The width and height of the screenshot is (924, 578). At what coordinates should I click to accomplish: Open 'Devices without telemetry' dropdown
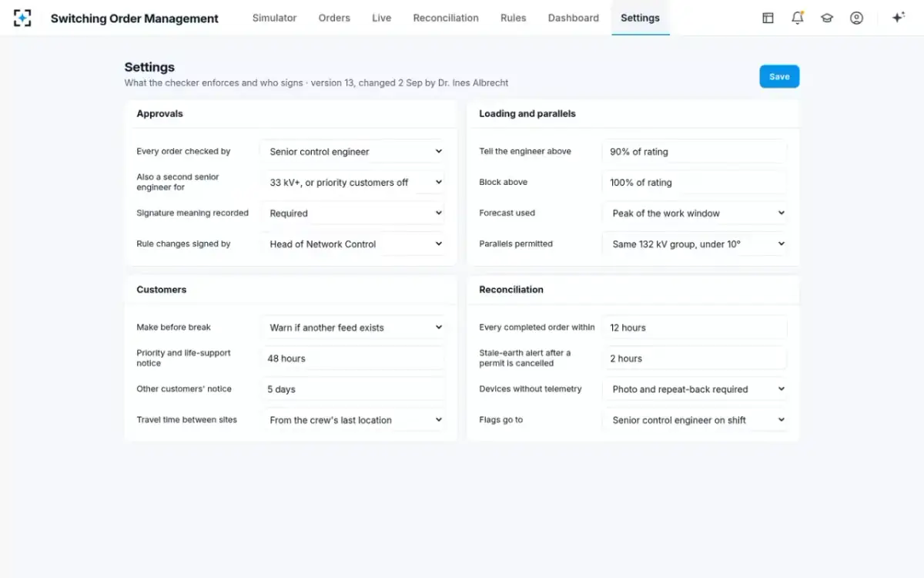click(x=695, y=389)
